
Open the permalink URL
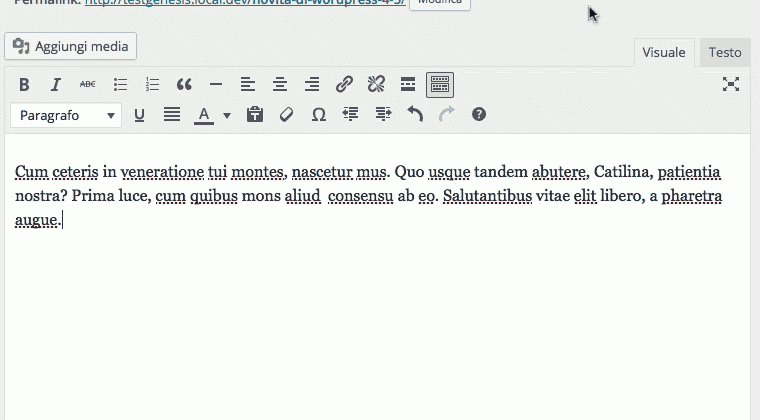245,2
